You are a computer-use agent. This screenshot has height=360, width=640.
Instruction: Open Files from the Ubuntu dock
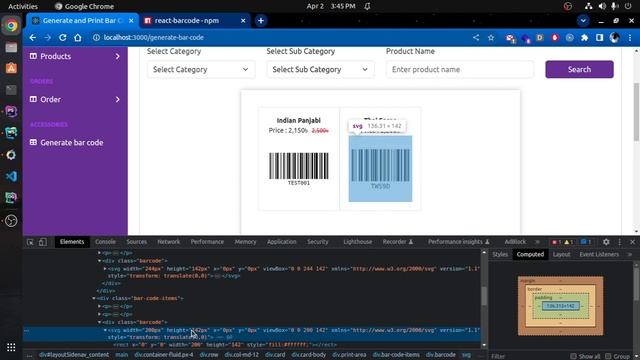(11, 47)
